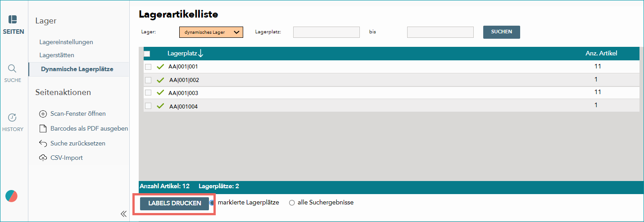
Task: Toggle the select-all header checkbox
Action: [147, 54]
